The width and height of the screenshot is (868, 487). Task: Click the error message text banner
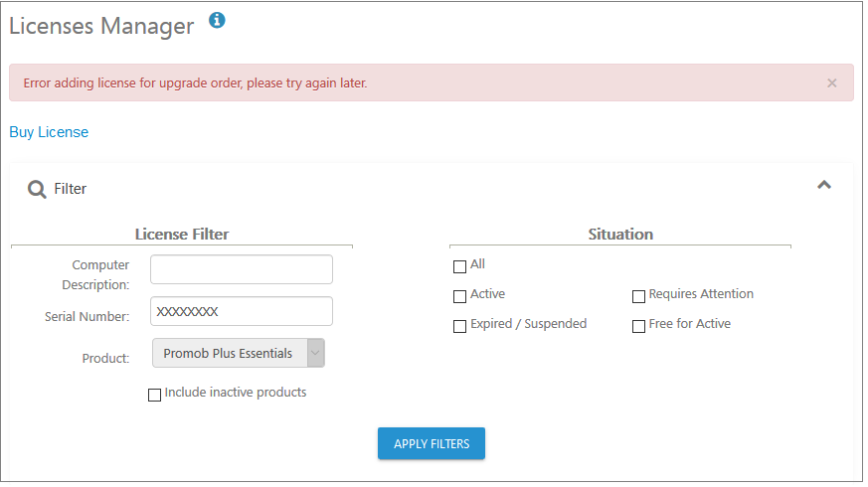click(195, 83)
